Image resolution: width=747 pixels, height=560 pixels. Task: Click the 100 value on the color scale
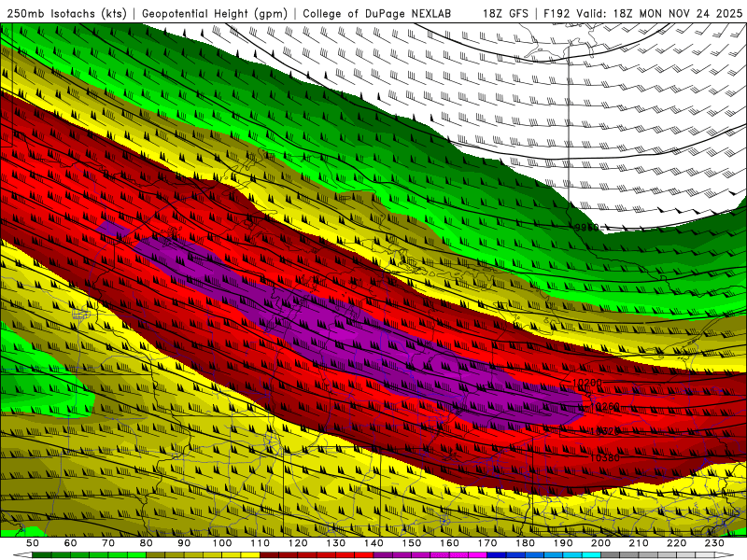(x=222, y=543)
